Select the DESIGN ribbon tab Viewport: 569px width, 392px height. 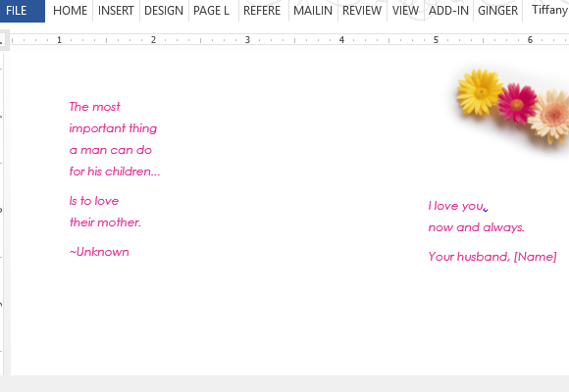[164, 11]
